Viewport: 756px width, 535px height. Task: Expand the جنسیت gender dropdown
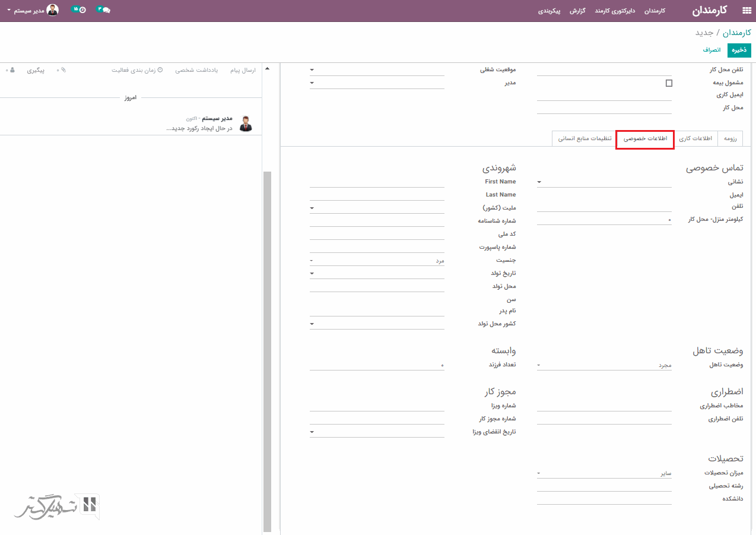(377, 261)
